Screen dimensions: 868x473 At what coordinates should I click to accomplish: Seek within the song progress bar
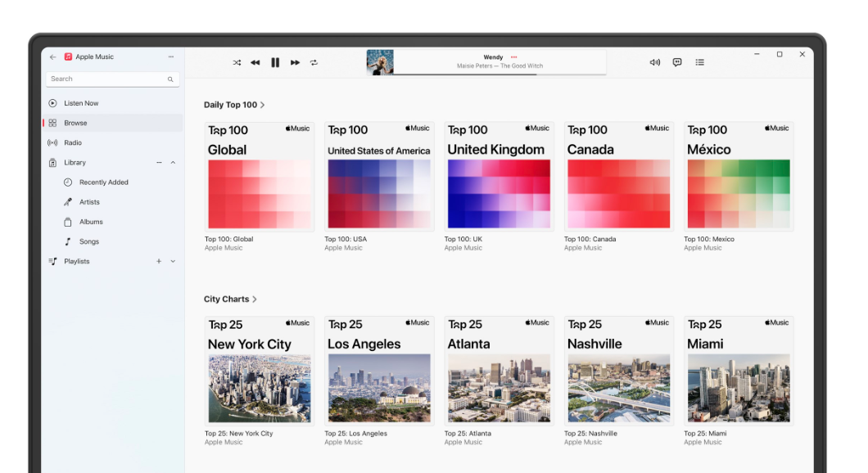pyautogui.click(x=500, y=74)
